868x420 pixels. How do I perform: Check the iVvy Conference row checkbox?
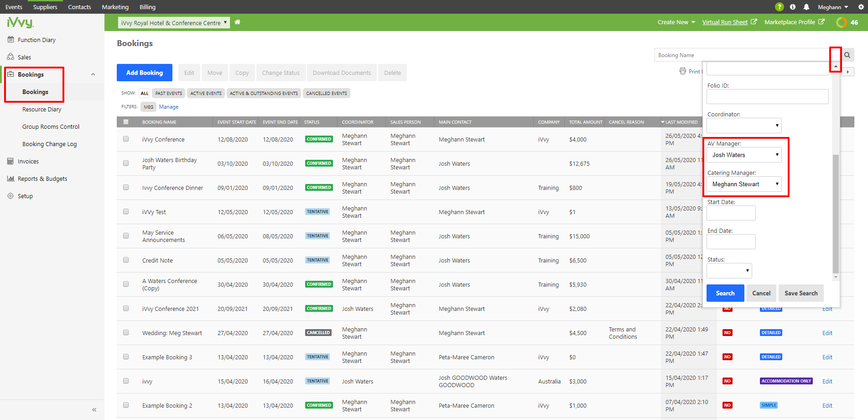(126, 139)
